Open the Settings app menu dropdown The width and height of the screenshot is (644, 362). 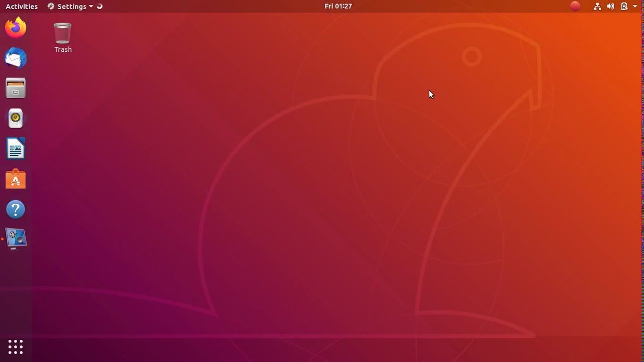[70, 6]
